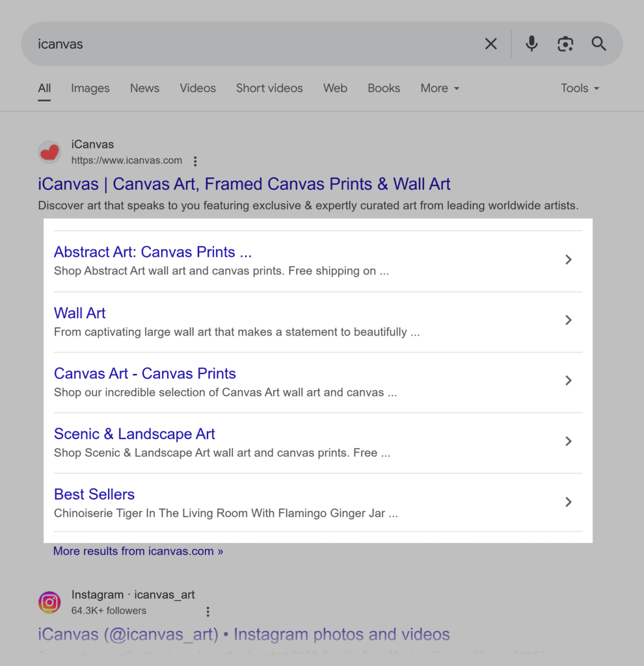Open the Tools dropdown
The image size is (644, 666).
pyautogui.click(x=579, y=88)
